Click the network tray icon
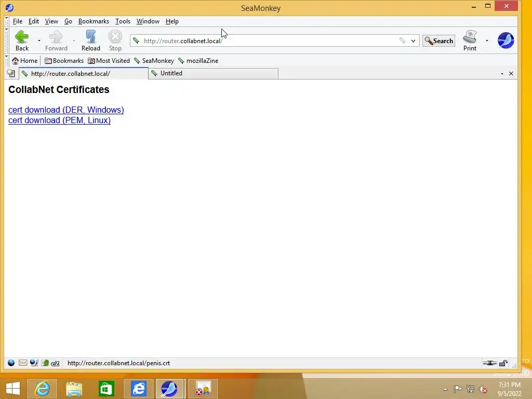532x399 pixels. tap(471, 389)
